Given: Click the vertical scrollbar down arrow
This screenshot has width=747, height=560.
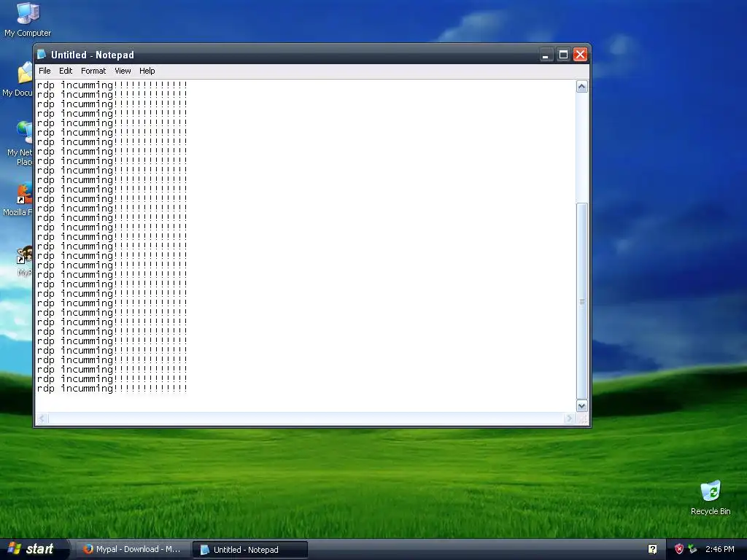Looking at the screenshot, I should coord(581,405).
